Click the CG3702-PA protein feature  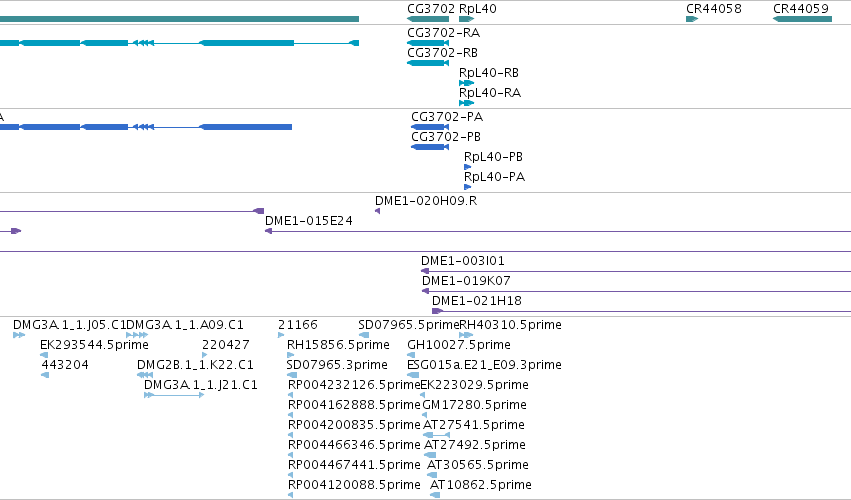click(430, 127)
